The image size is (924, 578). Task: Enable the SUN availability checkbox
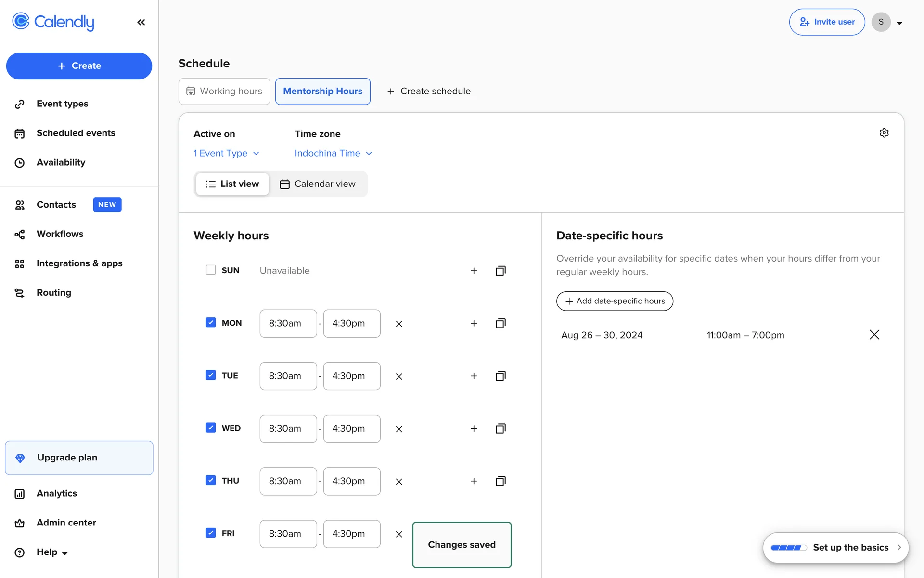pos(211,270)
